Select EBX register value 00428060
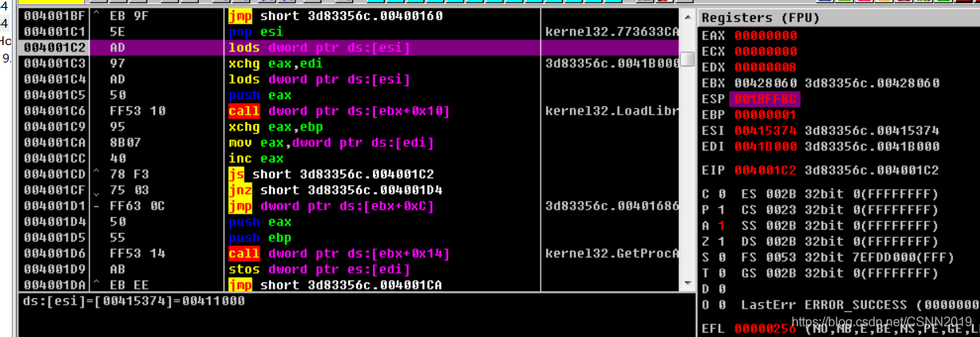This screenshot has width=980, height=337. 765,82
